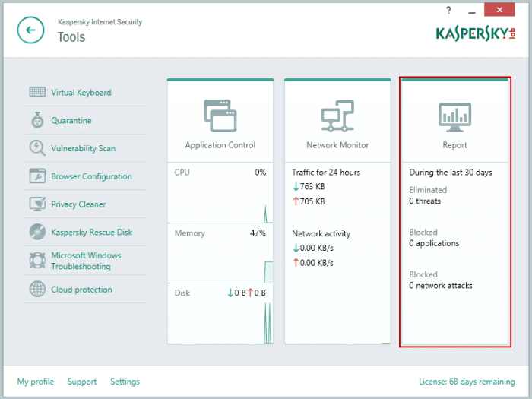Click the Application Control label

click(x=220, y=145)
